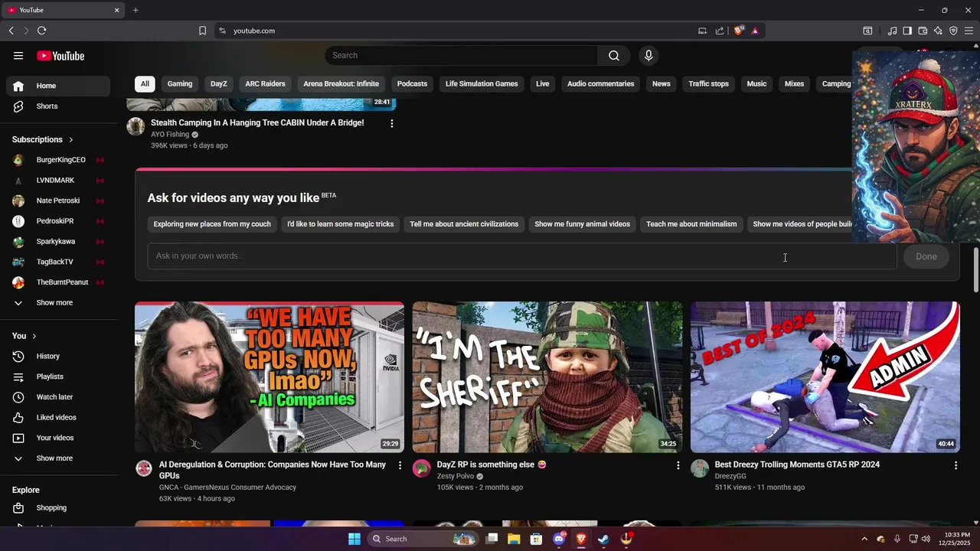980x551 pixels.
Task: Expand the You header chevron
Action: [x=34, y=336]
